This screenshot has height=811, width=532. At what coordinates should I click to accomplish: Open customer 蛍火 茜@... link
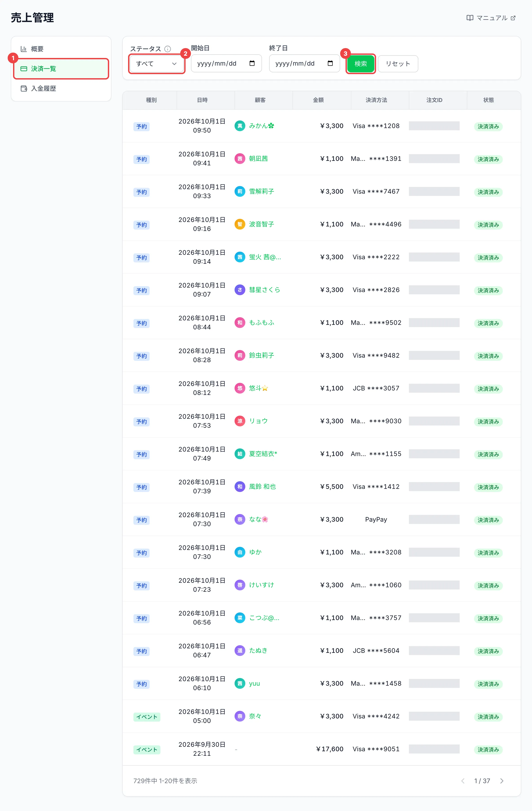pos(265,257)
